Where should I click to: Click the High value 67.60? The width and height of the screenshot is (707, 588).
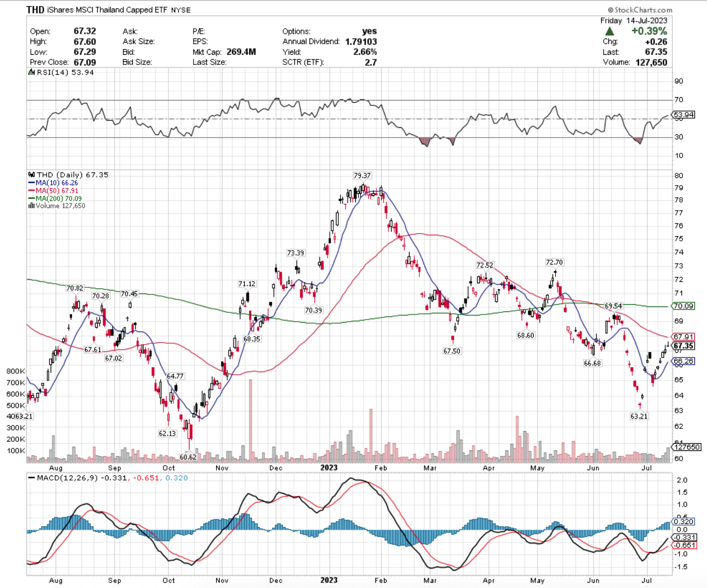tap(85, 42)
